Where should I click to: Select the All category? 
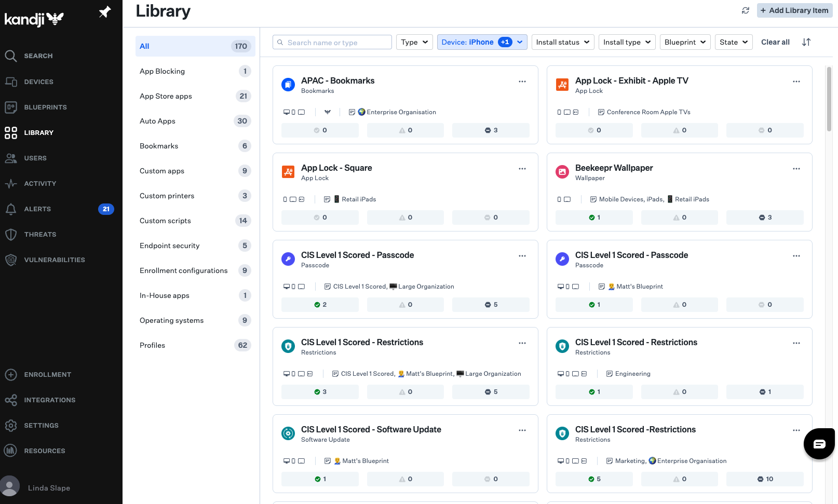click(195, 46)
